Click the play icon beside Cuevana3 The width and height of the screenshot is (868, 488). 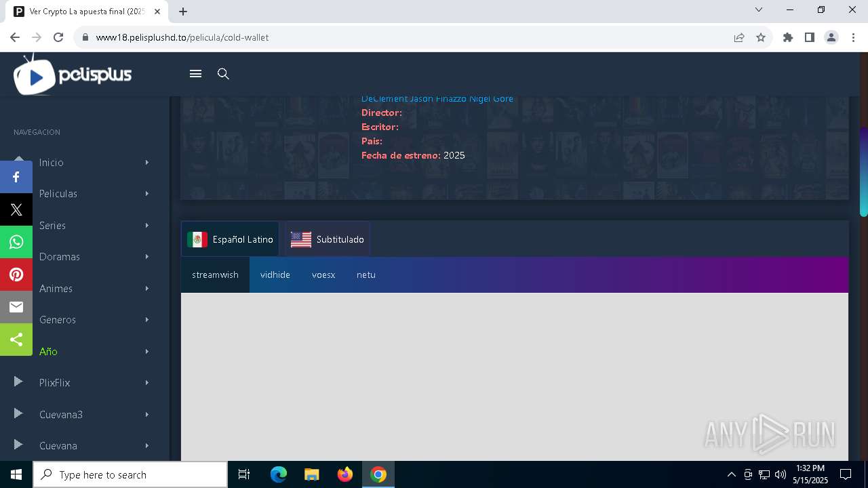18,413
